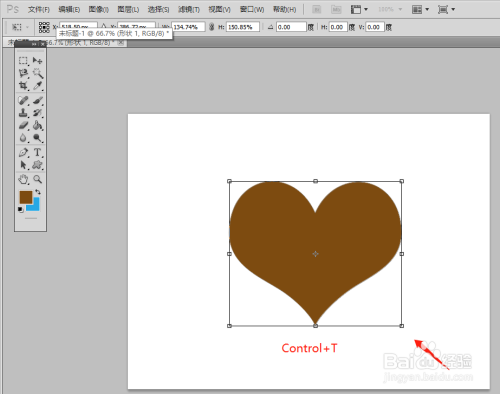Open the 选择(S) menu
Viewport: 500px width, 394px height.
[x=158, y=9]
